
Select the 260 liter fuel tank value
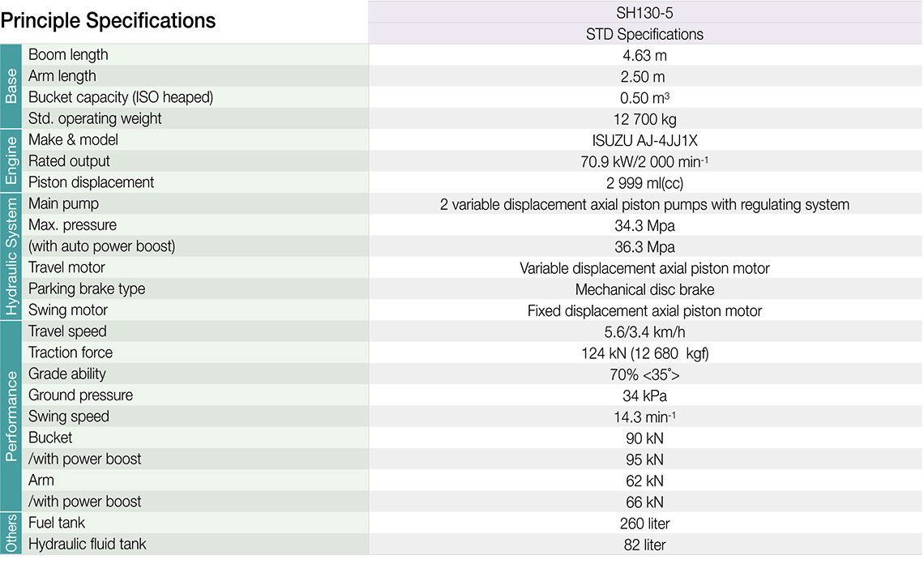point(644,523)
